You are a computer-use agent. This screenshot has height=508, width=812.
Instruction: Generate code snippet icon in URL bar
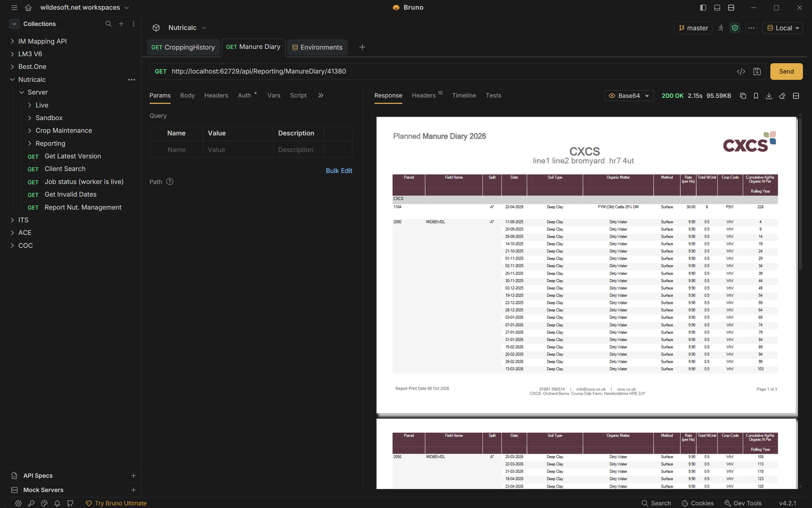point(741,72)
